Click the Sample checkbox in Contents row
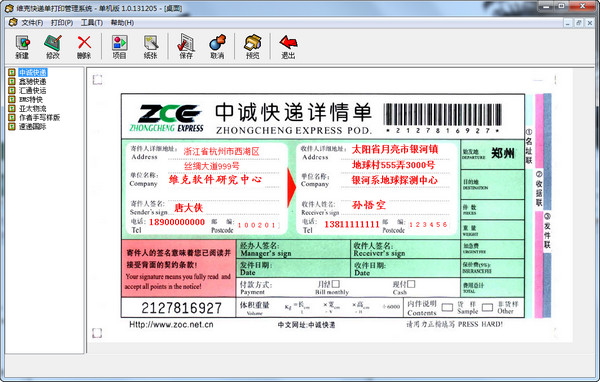600x382 pixels. [x=447, y=307]
